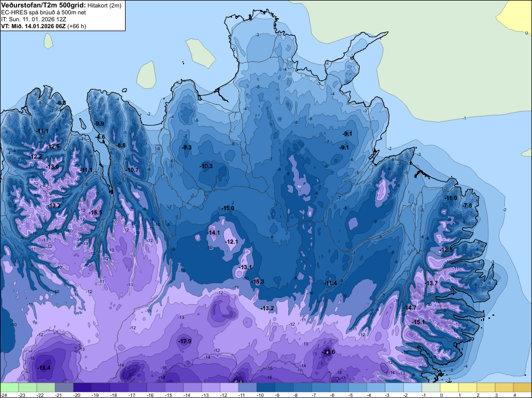The height and width of the screenshot is (398, 532).
Task: Click the -9.3 temperature value
Action: pyautogui.click(x=186, y=147)
